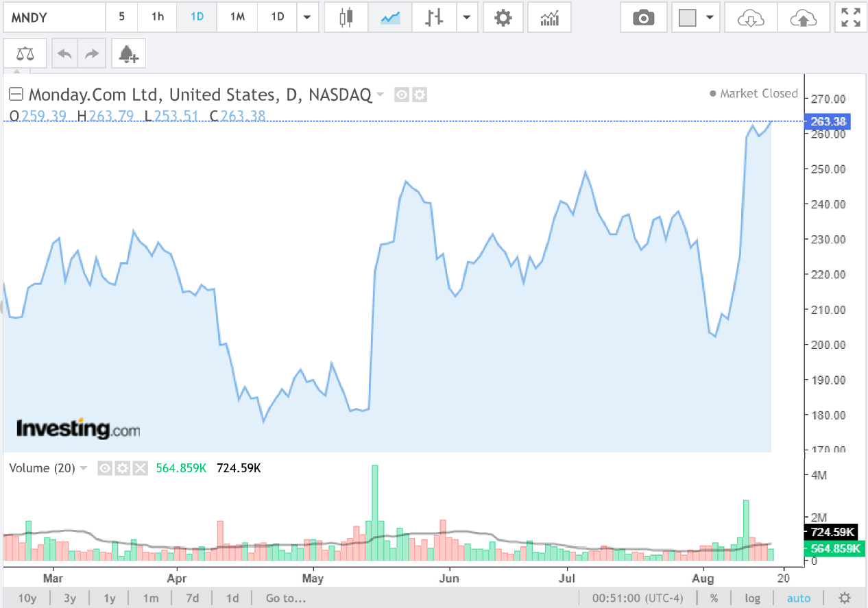Expand the time interval dropdown arrow
Viewport: 868px width, 608px height.
[x=307, y=17]
